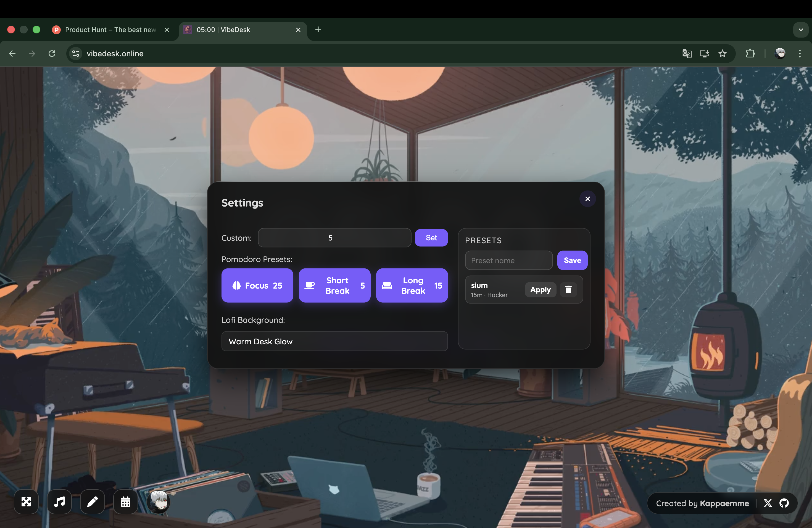812x528 pixels.
Task: Open the tab search chevron
Action: (800, 30)
